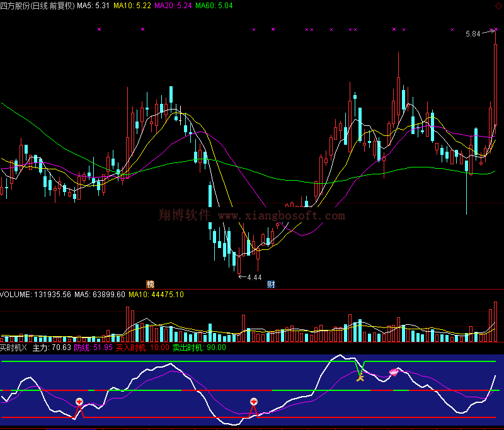Click the 榜 ranking icon below the chart

click(x=150, y=284)
